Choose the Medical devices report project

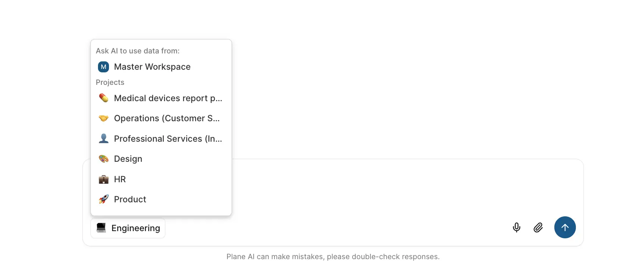coord(168,98)
